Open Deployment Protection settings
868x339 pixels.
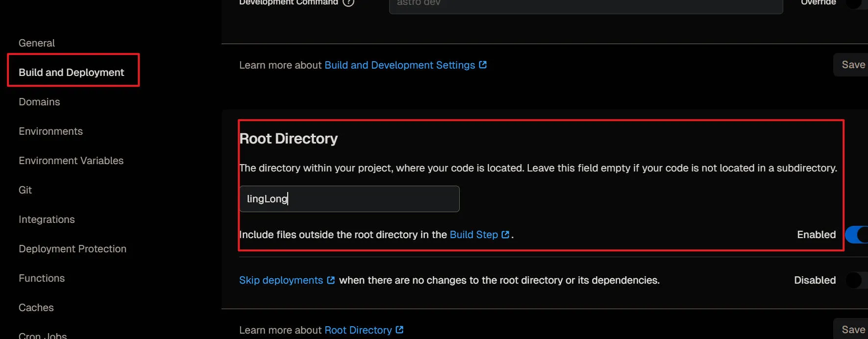pos(73,249)
